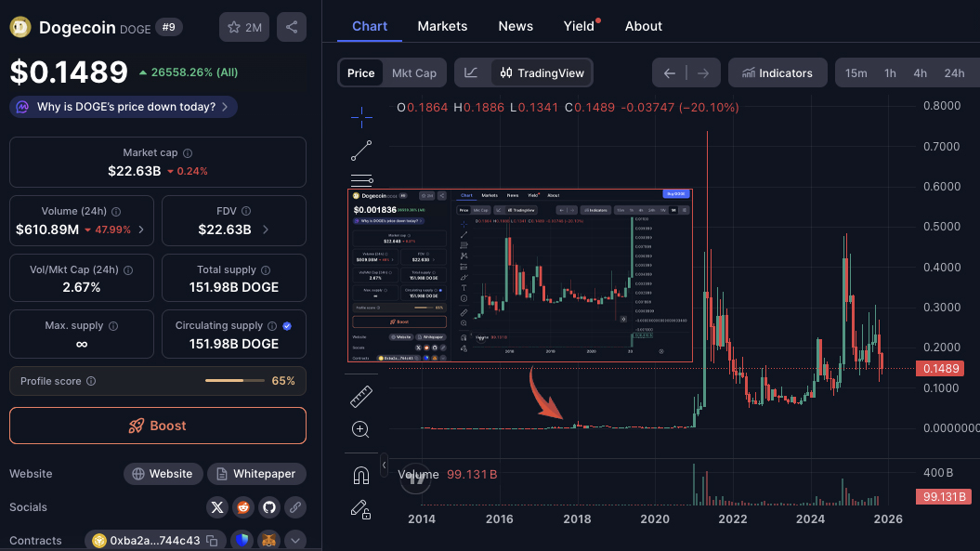Open Dogecoin's GitHub social icon
The height and width of the screenshot is (551, 980).
[x=269, y=507]
